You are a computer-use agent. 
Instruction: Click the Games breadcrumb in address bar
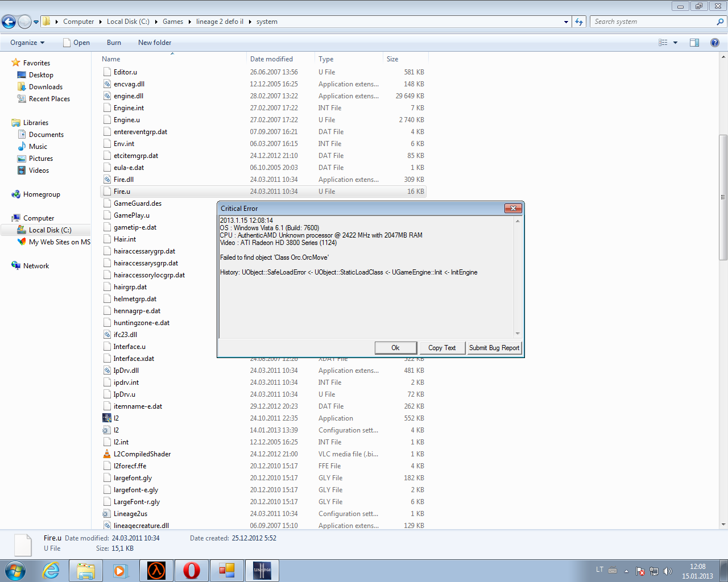tap(173, 22)
